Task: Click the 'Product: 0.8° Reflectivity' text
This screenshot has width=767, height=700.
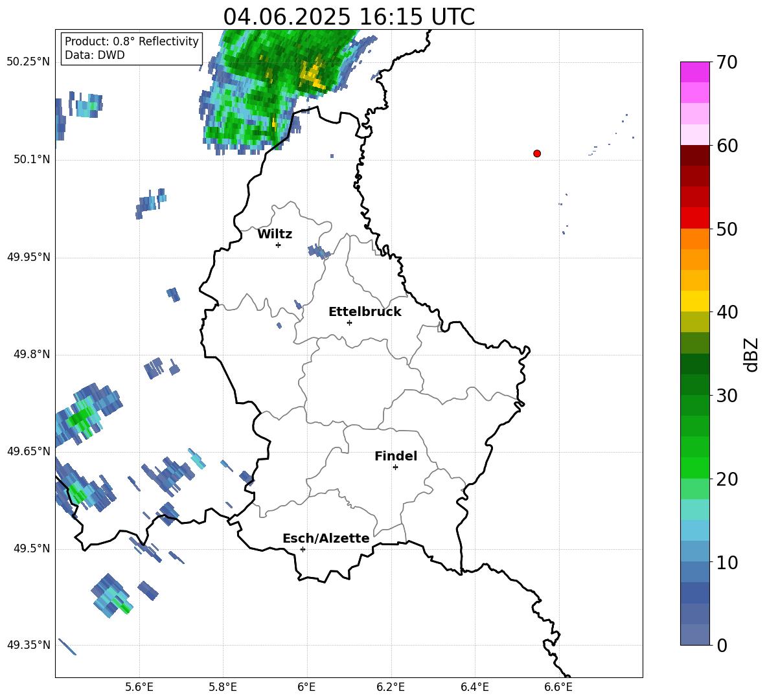Action: 132,41
